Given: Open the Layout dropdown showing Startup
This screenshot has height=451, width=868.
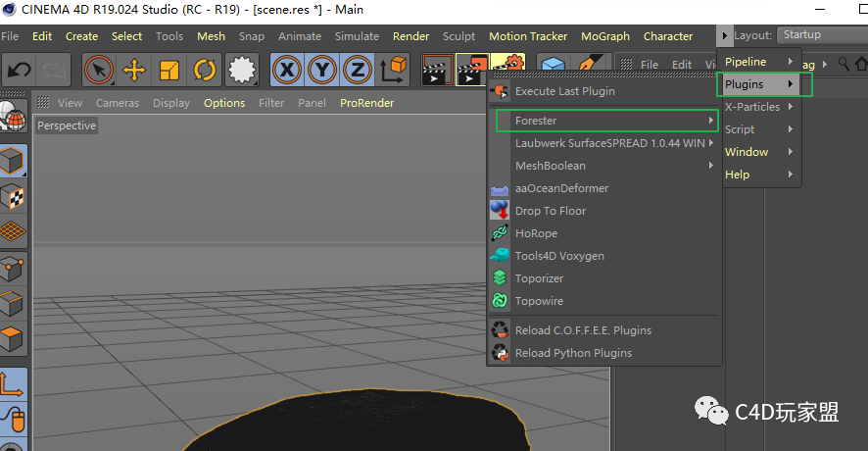Looking at the screenshot, I should pos(823,34).
